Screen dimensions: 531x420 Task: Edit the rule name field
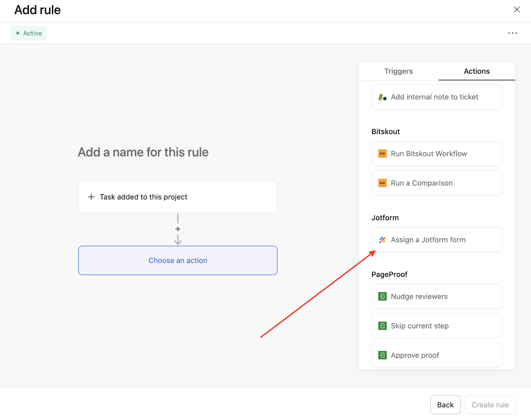[143, 152]
